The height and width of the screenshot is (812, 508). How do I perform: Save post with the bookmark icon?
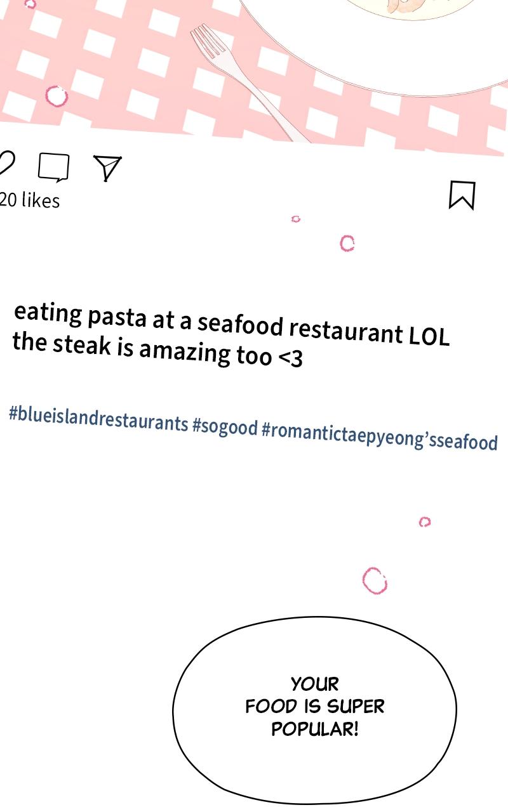pos(462,194)
